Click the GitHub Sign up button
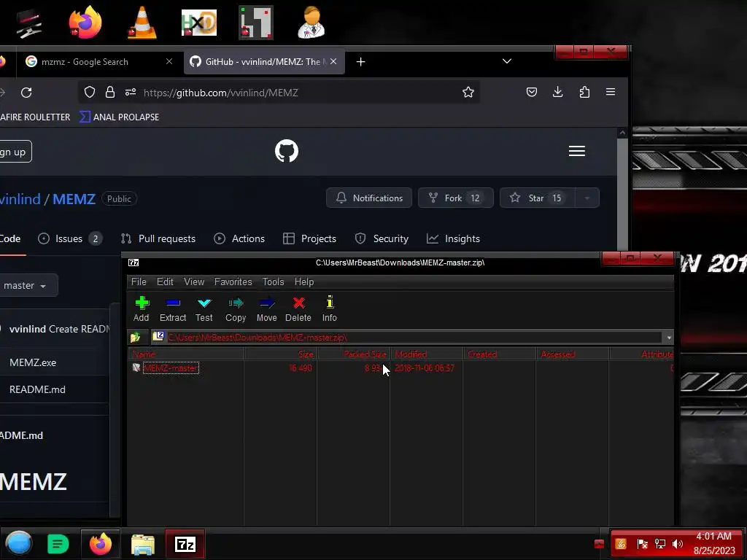Screen dimensions: 747x560 (15, 152)
